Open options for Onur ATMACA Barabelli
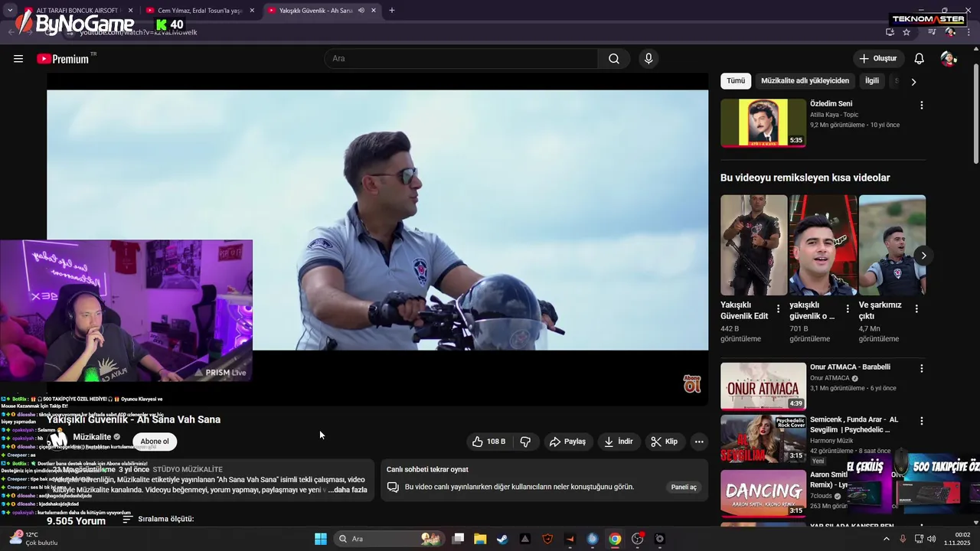Image resolution: width=980 pixels, height=551 pixels. [921, 368]
